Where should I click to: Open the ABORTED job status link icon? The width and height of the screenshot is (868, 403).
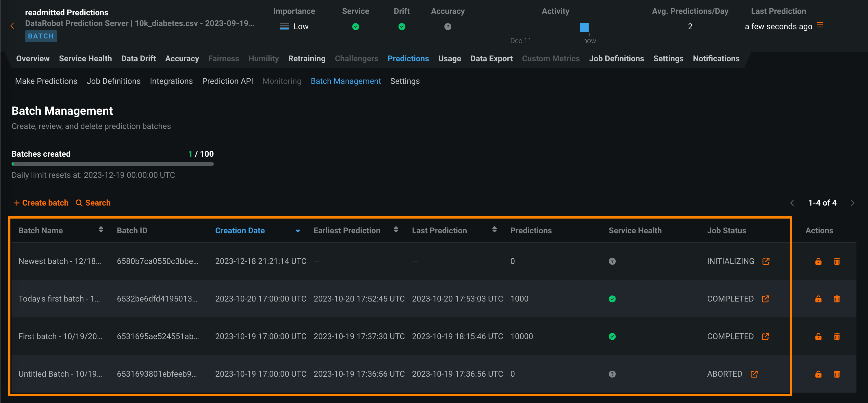pos(754,374)
